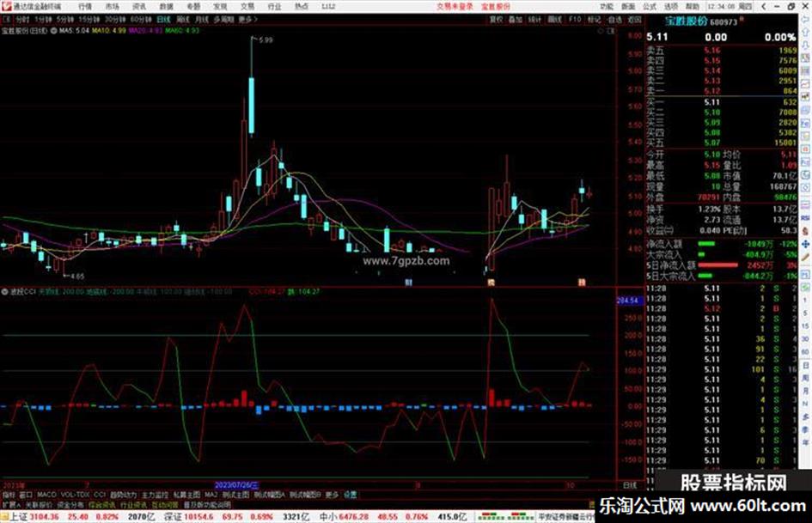Switch chart to 1分钟 period
Image resolution: width=812 pixels, height=523 pixels.
click(x=43, y=19)
